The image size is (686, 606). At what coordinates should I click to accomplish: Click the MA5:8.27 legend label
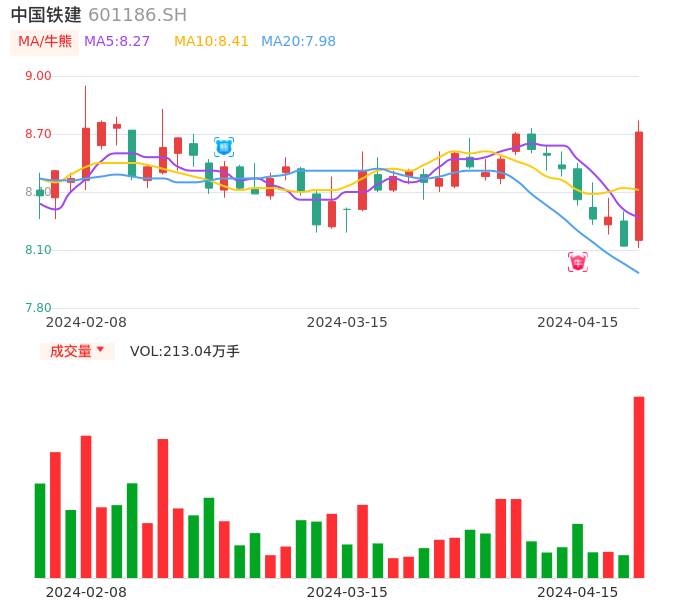(x=117, y=42)
